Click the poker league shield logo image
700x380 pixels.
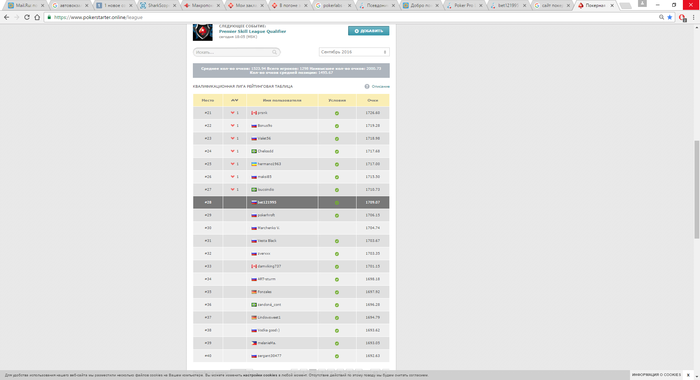pos(202,33)
